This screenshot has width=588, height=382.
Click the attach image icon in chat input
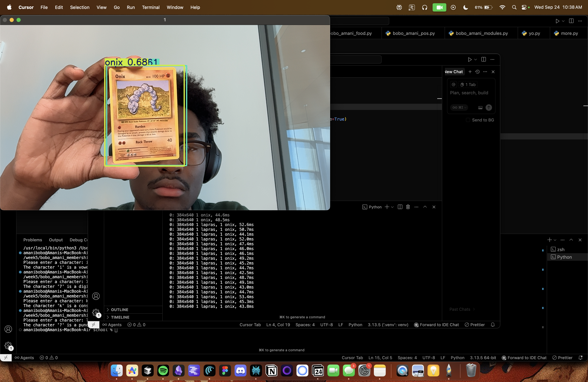click(x=480, y=108)
